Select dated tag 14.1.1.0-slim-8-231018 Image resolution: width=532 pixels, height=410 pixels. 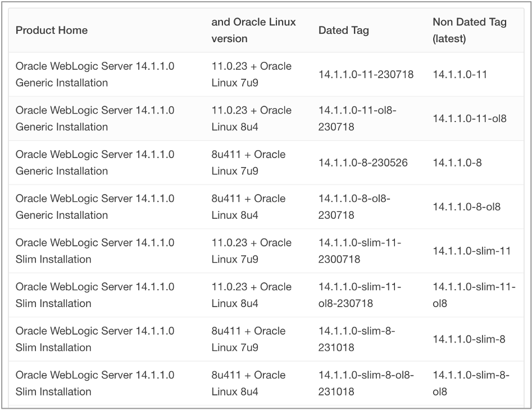[x=357, y=339]
